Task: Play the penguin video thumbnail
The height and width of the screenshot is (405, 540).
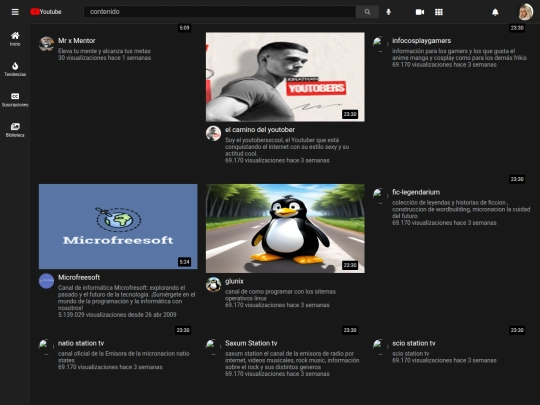Action: click(285, 228)
